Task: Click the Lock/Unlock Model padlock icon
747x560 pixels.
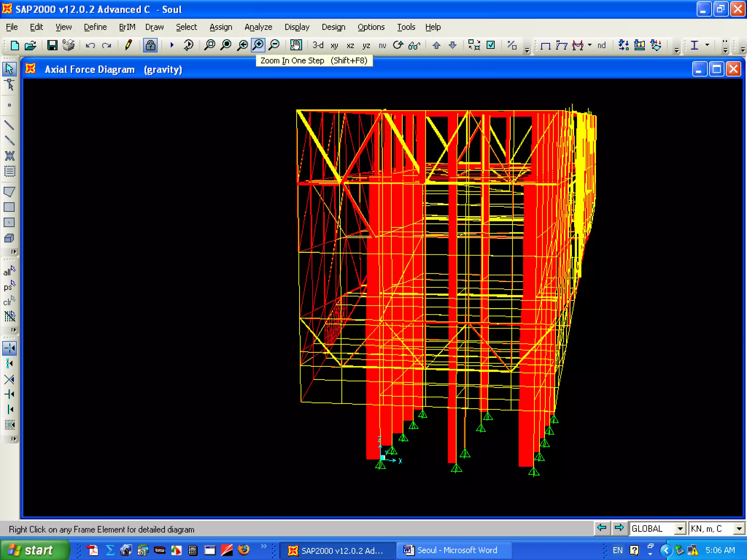Action: point(150,45)
